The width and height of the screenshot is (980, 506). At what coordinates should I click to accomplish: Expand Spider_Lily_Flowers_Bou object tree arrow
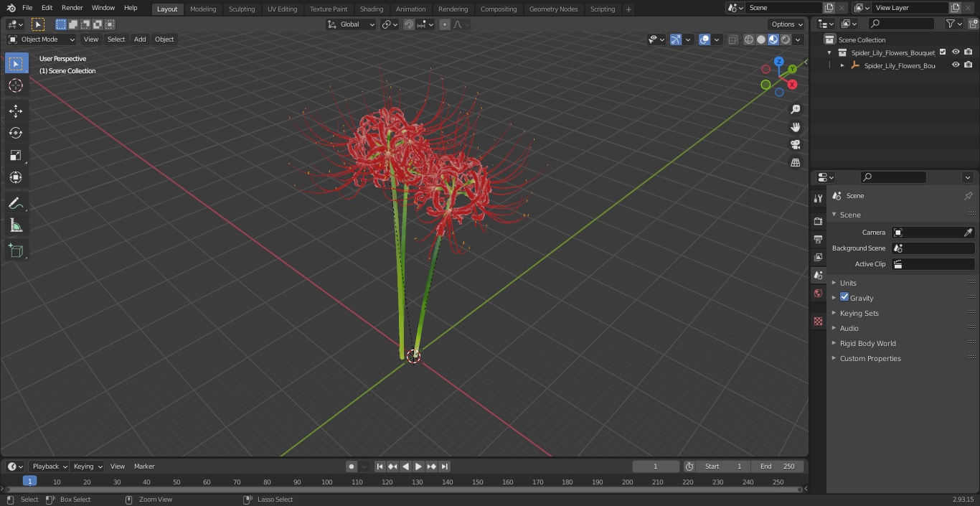[842, 65]
